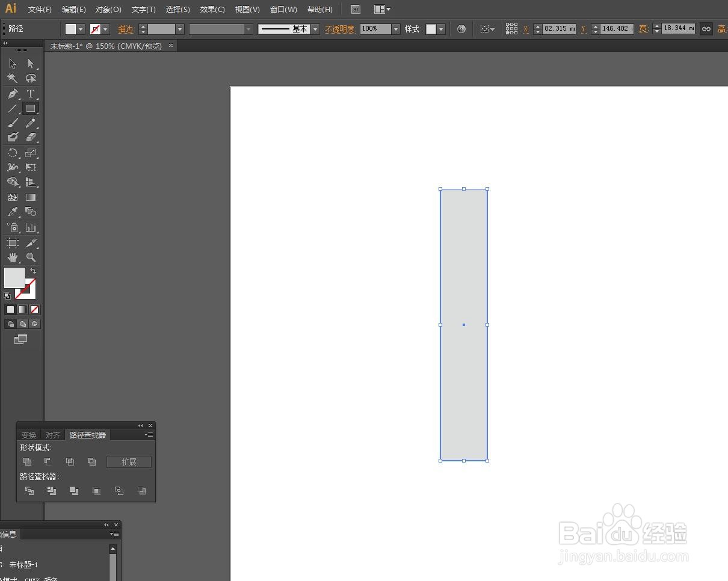728x581 pixels.
Task: Click the Minus Front shape mode icon
Action: coord(49,462)
